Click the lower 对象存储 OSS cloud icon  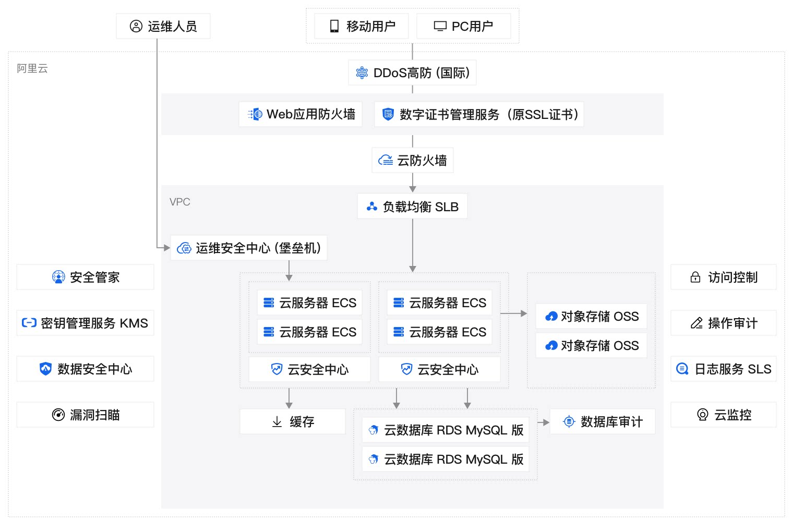point(551,345)
